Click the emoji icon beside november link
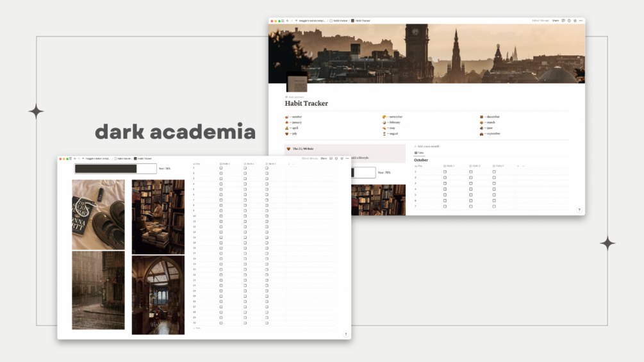 point(384,117)
